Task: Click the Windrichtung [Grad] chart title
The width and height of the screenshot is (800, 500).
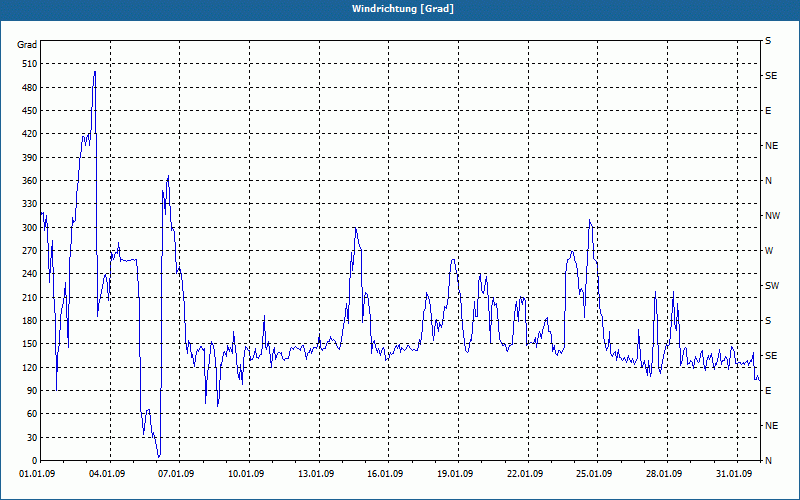Action: [403, 9]
